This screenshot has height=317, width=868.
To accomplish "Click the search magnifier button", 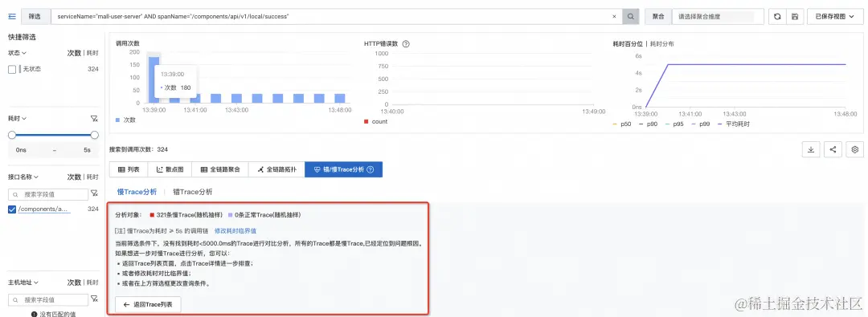I will (630, 17).
